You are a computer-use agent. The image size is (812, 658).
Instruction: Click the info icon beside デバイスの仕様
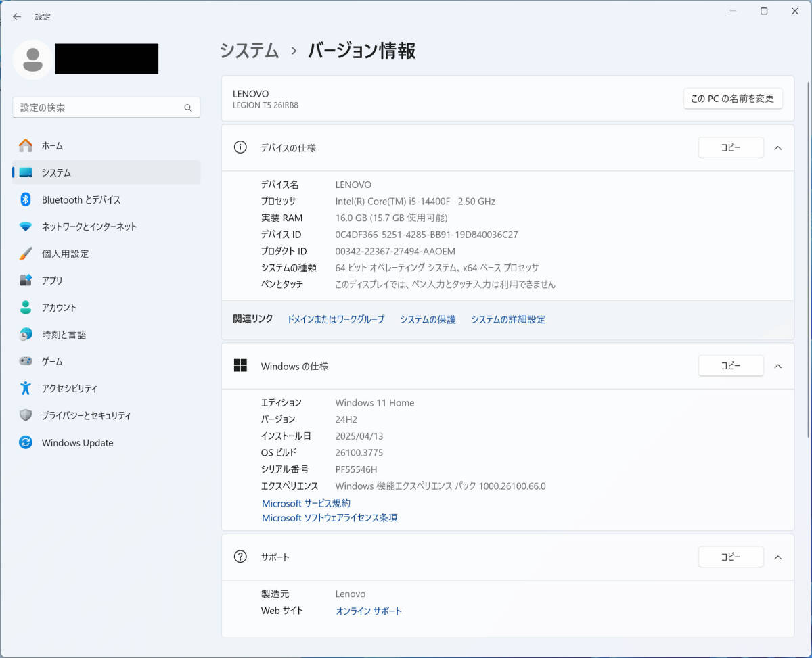240,147
